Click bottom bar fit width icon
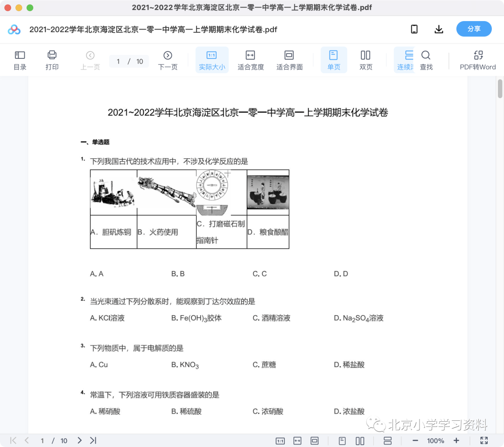 (298, 441)
